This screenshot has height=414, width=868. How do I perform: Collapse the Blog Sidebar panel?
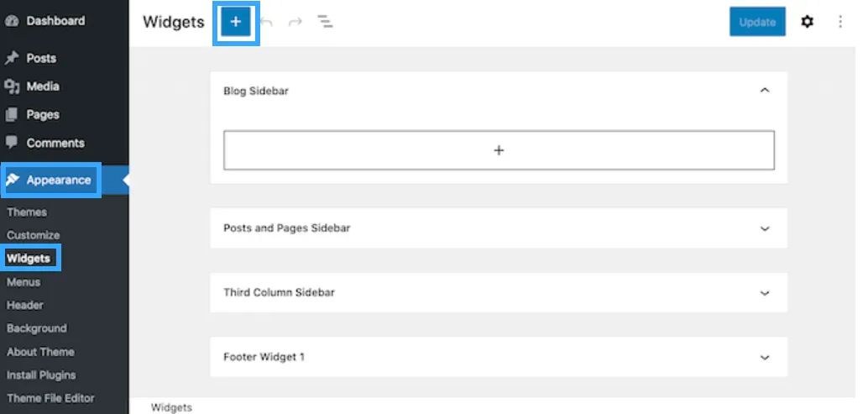[765, 90]
